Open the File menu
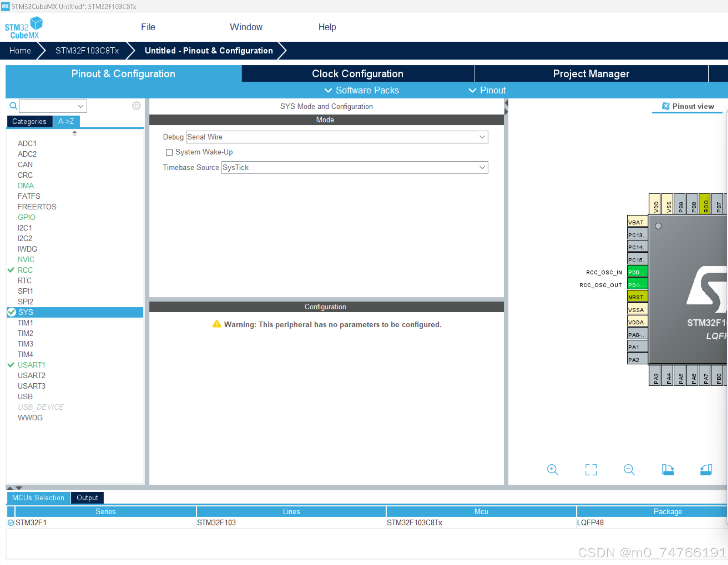Image resolution: width=728 pixels, height=565 pixels. [148, 27]
